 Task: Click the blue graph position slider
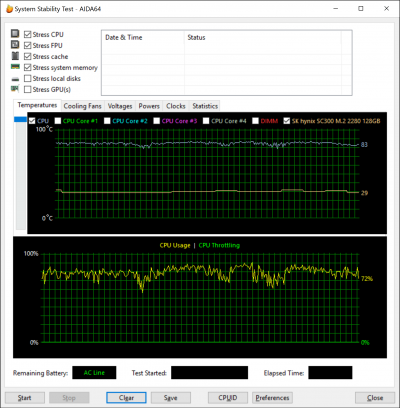[20, 119]
